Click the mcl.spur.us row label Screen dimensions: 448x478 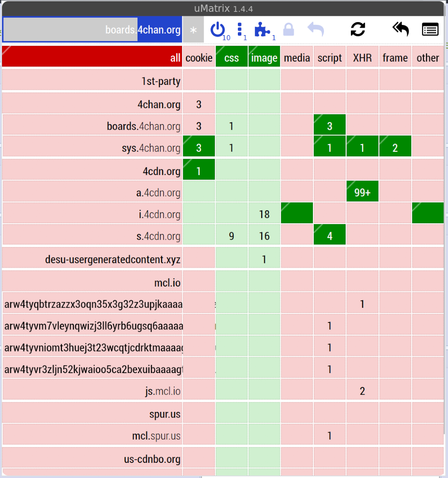click(x=92, y=434)
